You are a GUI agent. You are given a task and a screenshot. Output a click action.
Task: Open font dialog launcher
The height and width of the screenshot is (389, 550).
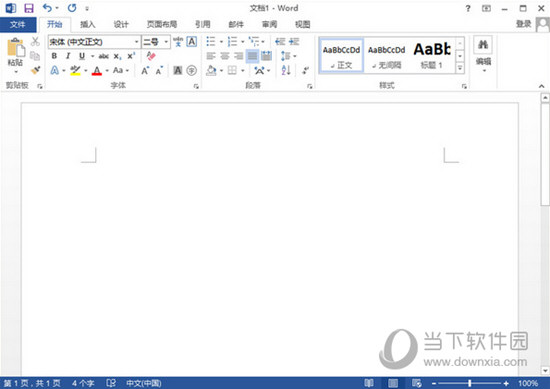tap(196, 86)
